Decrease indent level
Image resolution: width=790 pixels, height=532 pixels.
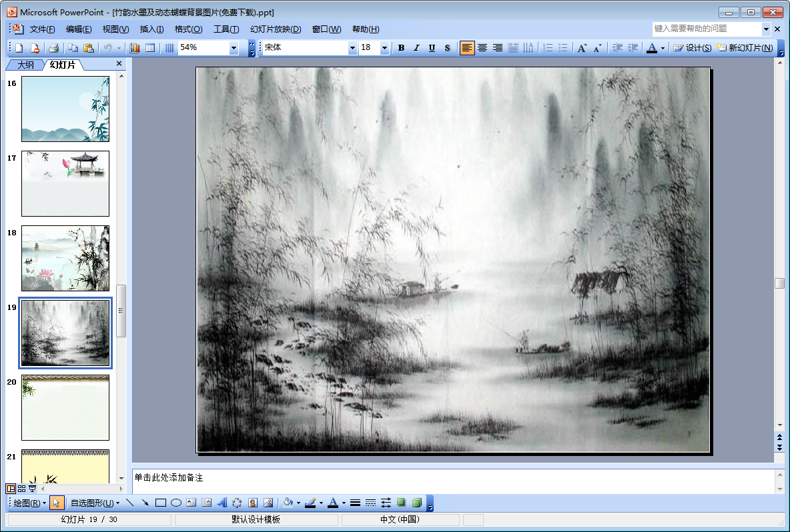[617, 48]
